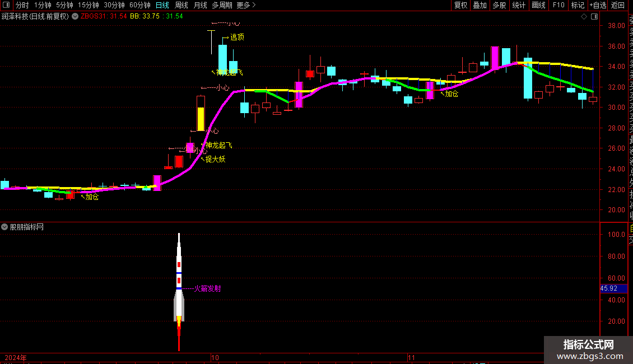Click the panel layout icon before 分时
633x364 pixels.
[6, 5]
